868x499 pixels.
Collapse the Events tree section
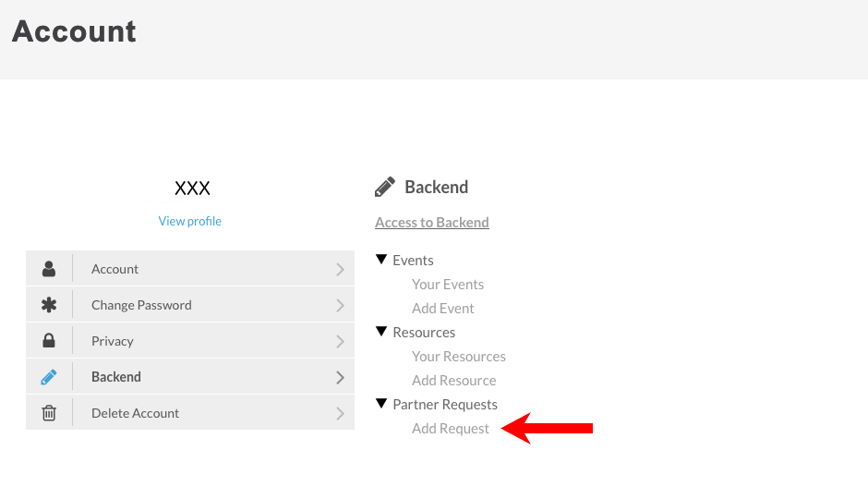[381, 260]
